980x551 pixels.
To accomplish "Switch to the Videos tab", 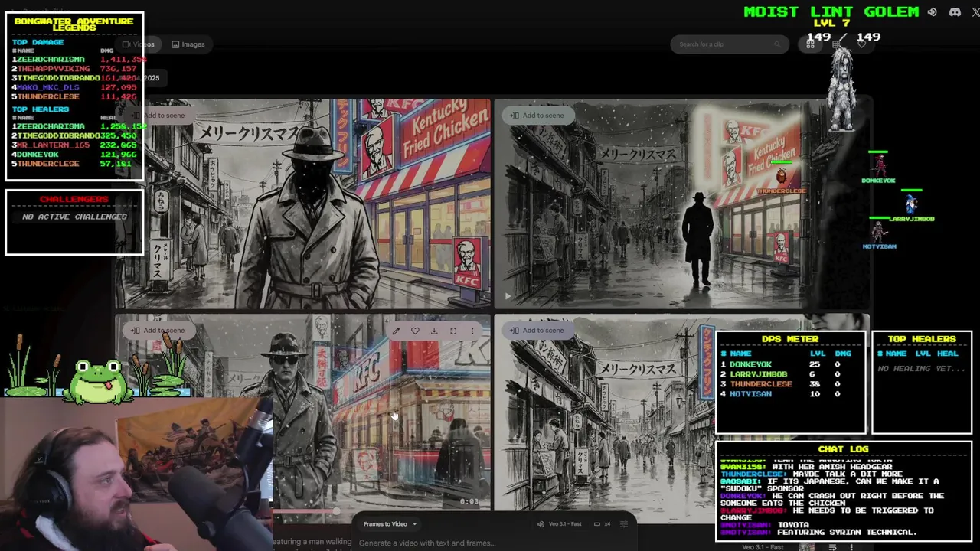I will (139, 44).
